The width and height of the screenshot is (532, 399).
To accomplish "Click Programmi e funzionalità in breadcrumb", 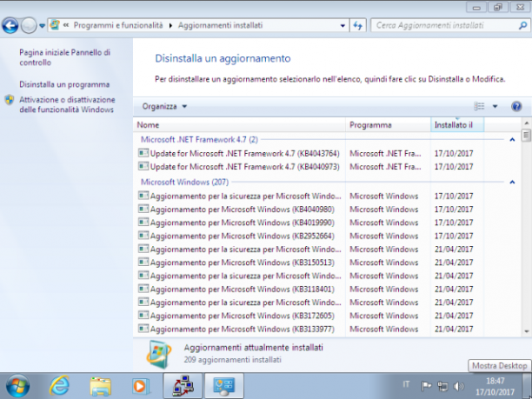I will [118, 25].
